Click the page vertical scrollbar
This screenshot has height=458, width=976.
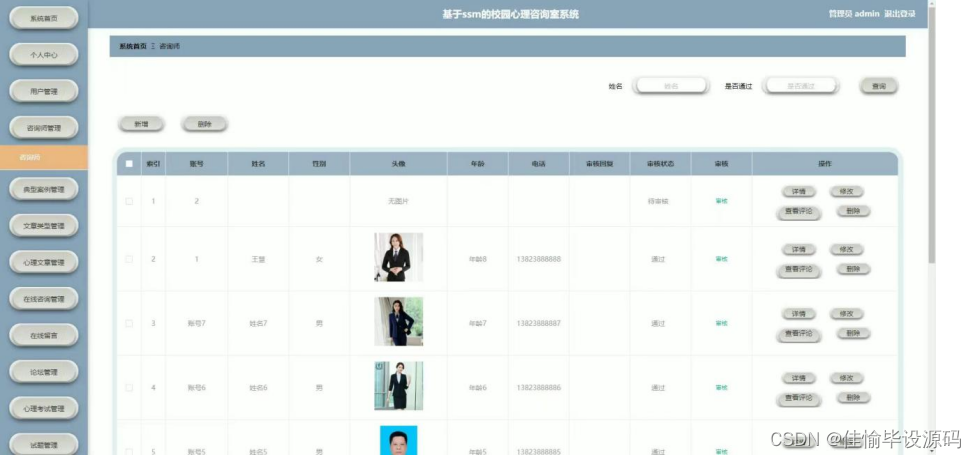coord(931,134)
